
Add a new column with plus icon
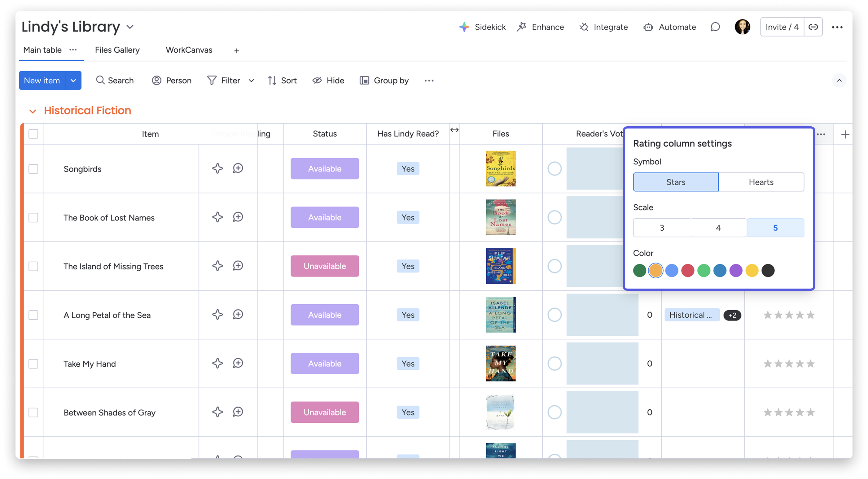845,134
